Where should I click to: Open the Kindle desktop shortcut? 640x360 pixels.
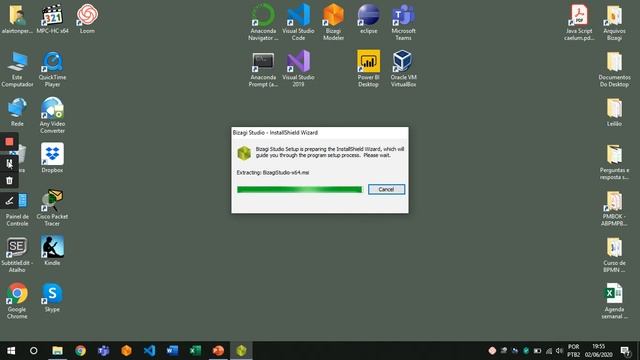pyautogui.click(x=52, y=250)
